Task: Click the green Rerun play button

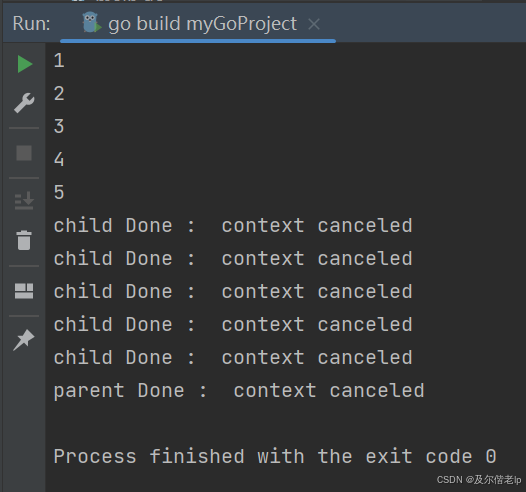Action: point(25,64)
